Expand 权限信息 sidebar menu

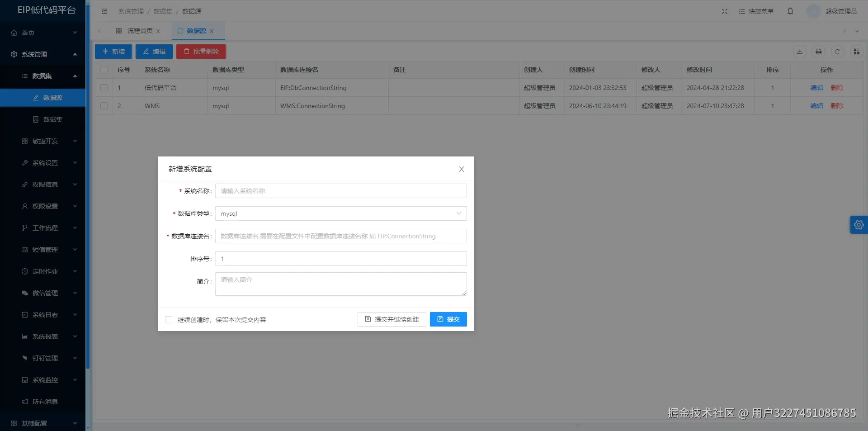(x=43, y=185)
